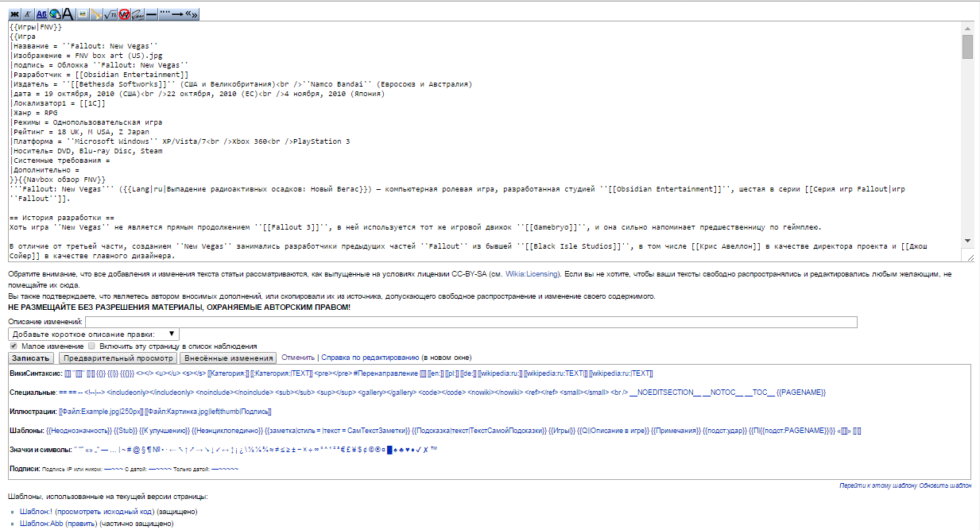980x530 pixels.
Task: Click the dotted line toolbar icon
Action: (165, 14)
